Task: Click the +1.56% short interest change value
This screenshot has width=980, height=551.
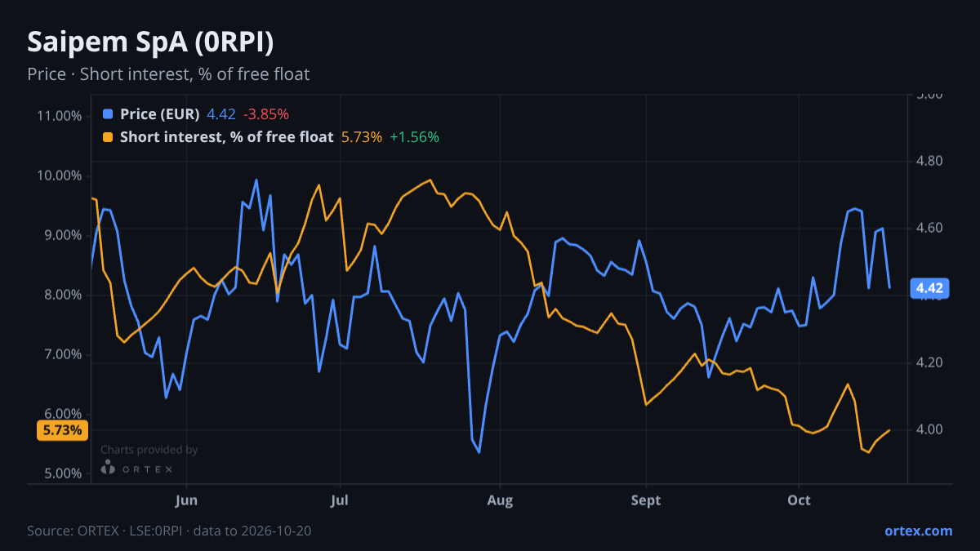Action: tap(414, 137)
